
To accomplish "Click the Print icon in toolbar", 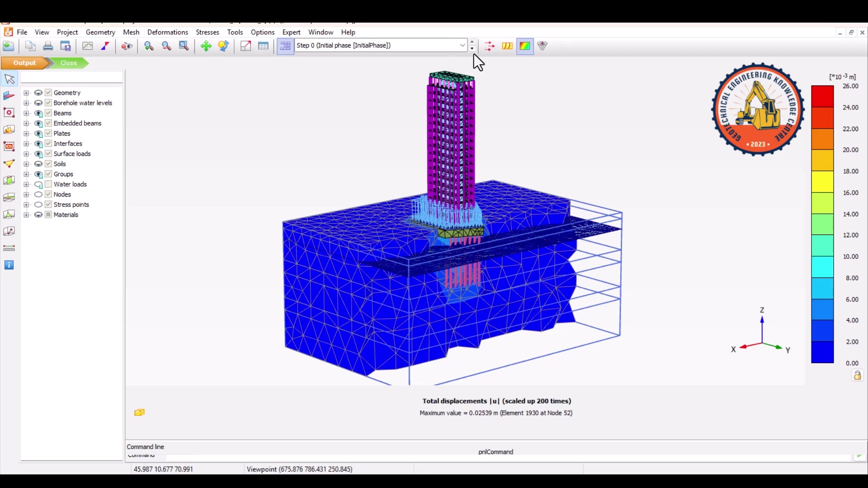I will [48, 46].
